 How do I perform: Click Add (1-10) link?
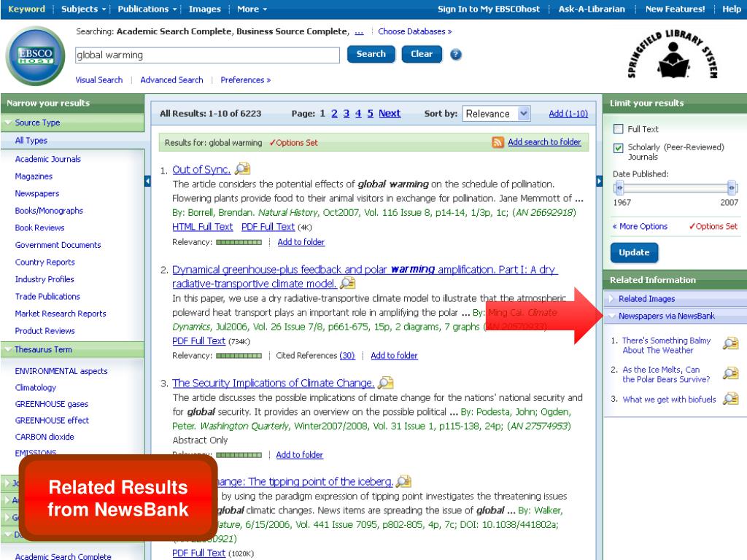pyautogui.click(x=568, y=113)
